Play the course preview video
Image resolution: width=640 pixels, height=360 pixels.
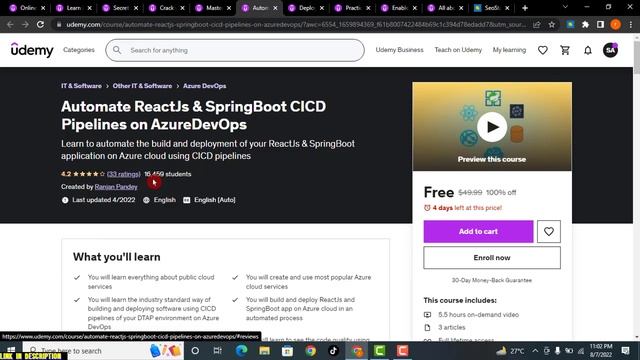pyautogui.click(x=492, y=127)
